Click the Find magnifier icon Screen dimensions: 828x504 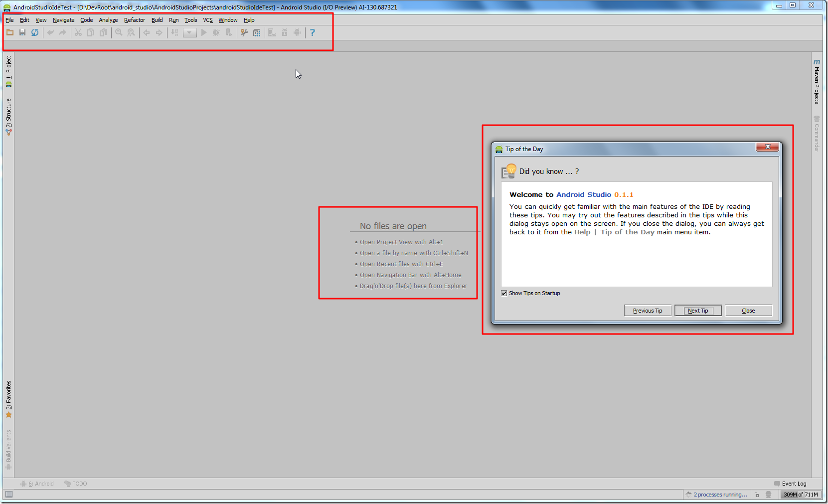[x=119, y=32]
